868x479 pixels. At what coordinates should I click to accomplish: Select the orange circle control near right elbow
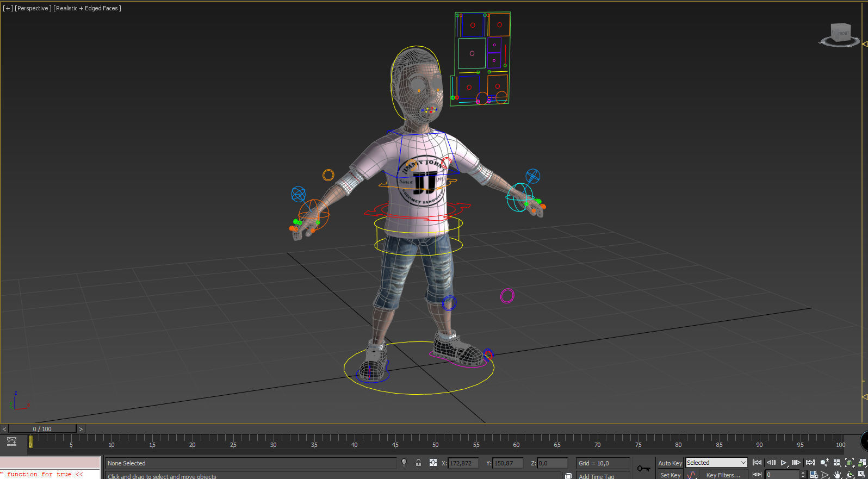(x=328, y=175)
